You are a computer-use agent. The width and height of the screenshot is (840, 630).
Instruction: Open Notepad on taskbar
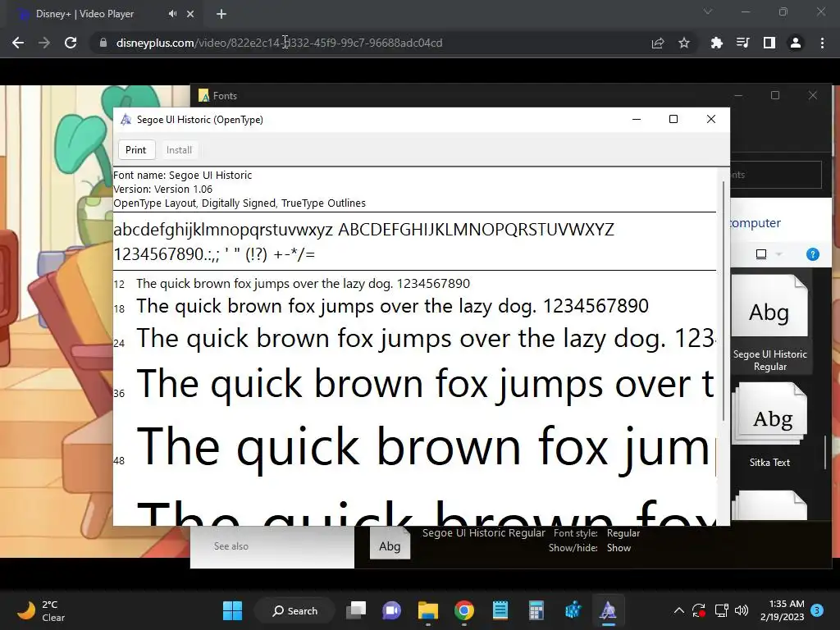(500, 610)
